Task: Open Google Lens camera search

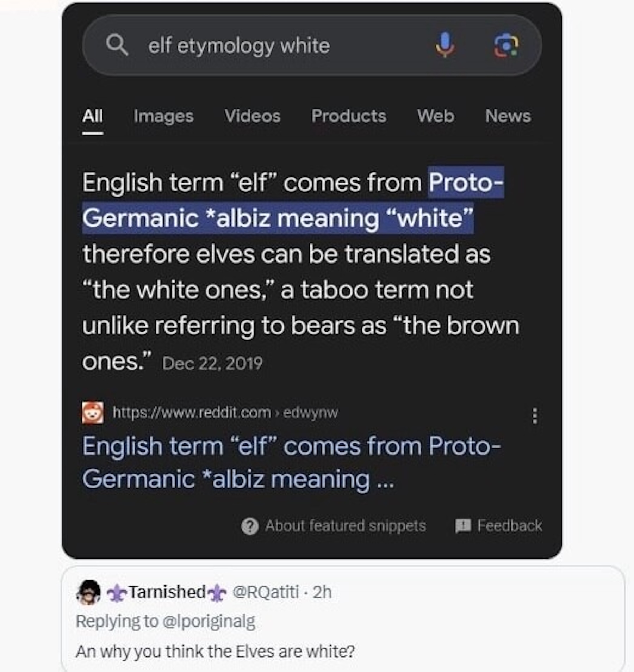Action: click(506, 46)
